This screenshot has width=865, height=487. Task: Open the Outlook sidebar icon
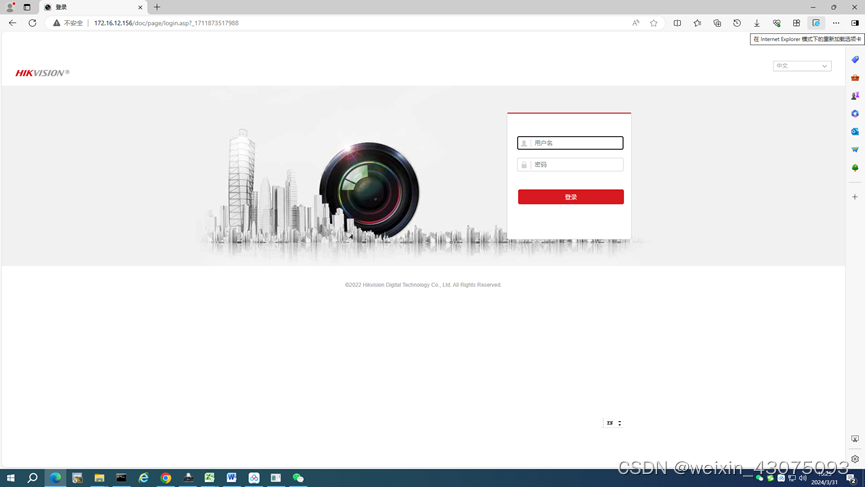[x=855, y=132]
